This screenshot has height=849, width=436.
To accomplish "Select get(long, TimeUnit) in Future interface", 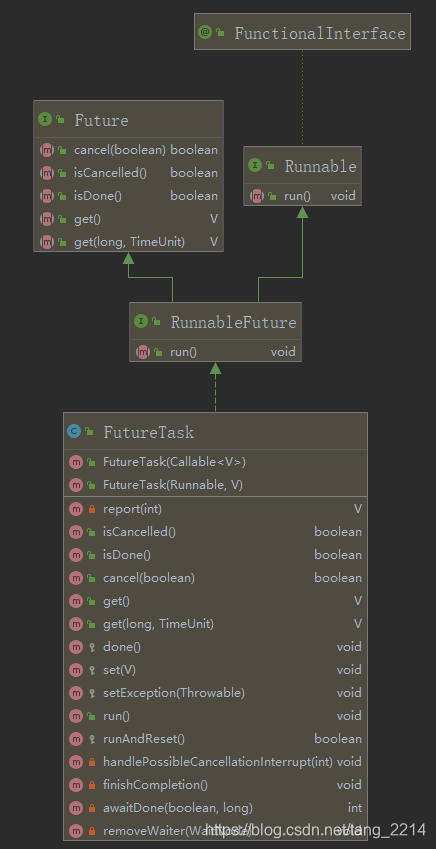I will pyautogui.click(x=128, y=242).
